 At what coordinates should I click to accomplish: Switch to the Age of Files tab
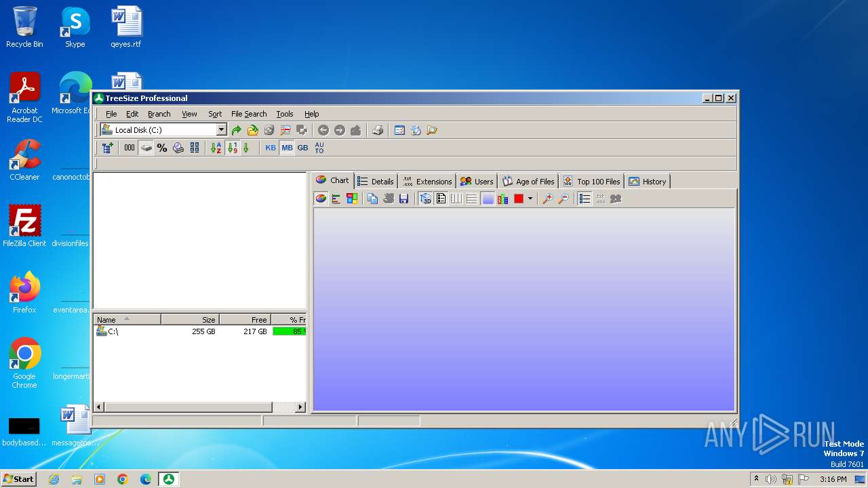[x=528, y=181]
